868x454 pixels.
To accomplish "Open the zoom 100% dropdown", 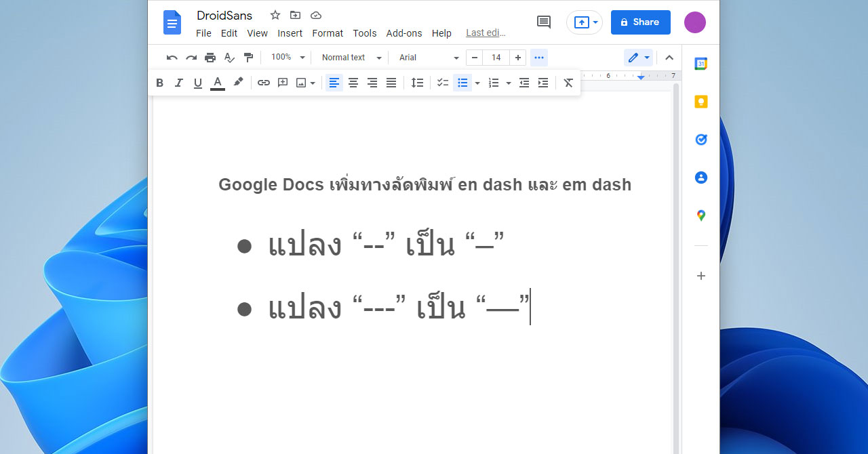I will coord(288,58).
